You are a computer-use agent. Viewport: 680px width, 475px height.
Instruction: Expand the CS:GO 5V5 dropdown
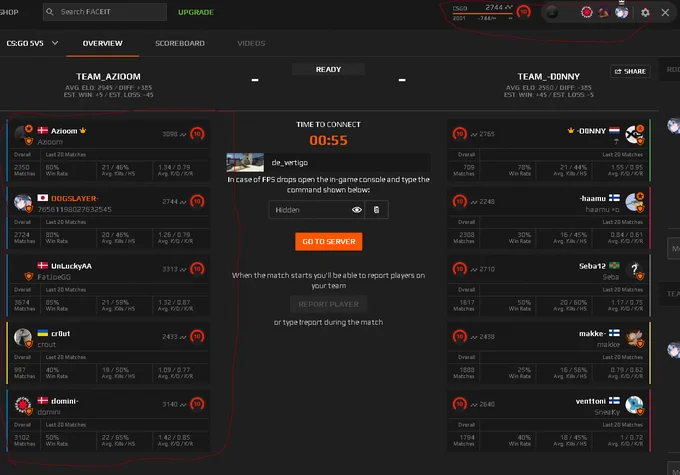(33, 43)
